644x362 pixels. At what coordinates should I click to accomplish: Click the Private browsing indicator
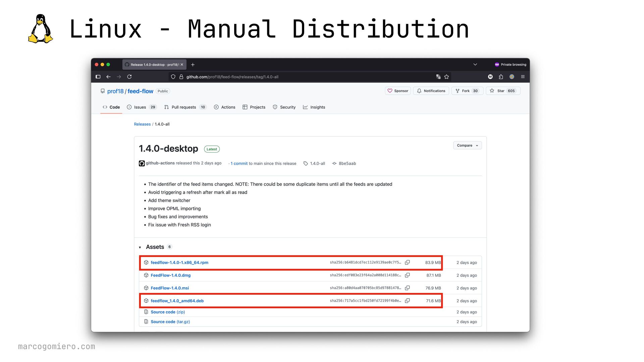[x=510, y=64]
